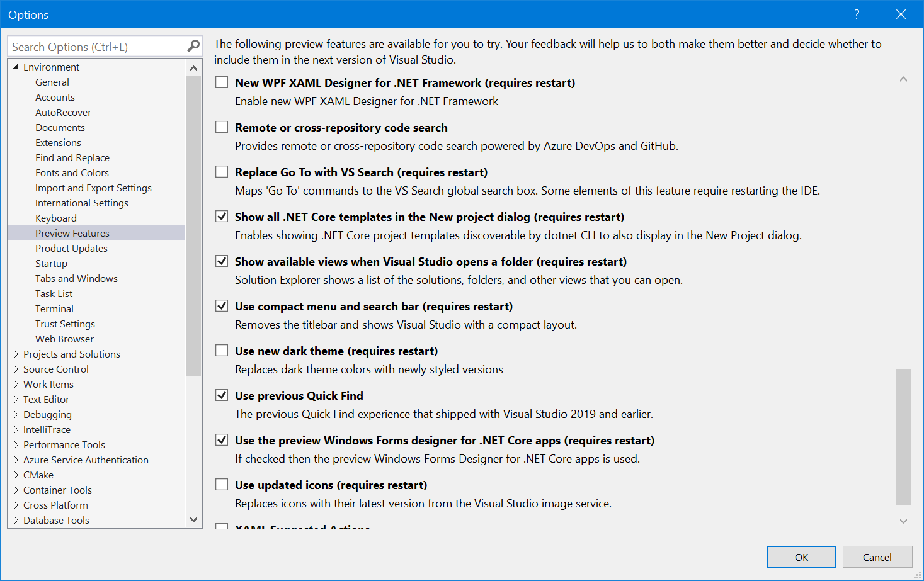The height and width of the screenshot is (581, 924).
Task: Select AutoRecover in the tree
Action: click(x=63, y=112)
